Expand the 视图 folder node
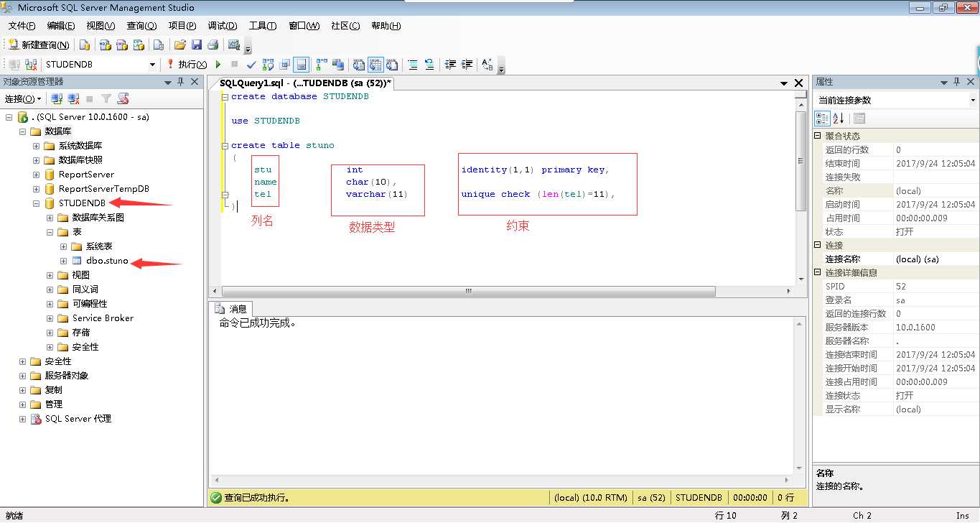The image size is (980, 523). (x=50, y=275)
